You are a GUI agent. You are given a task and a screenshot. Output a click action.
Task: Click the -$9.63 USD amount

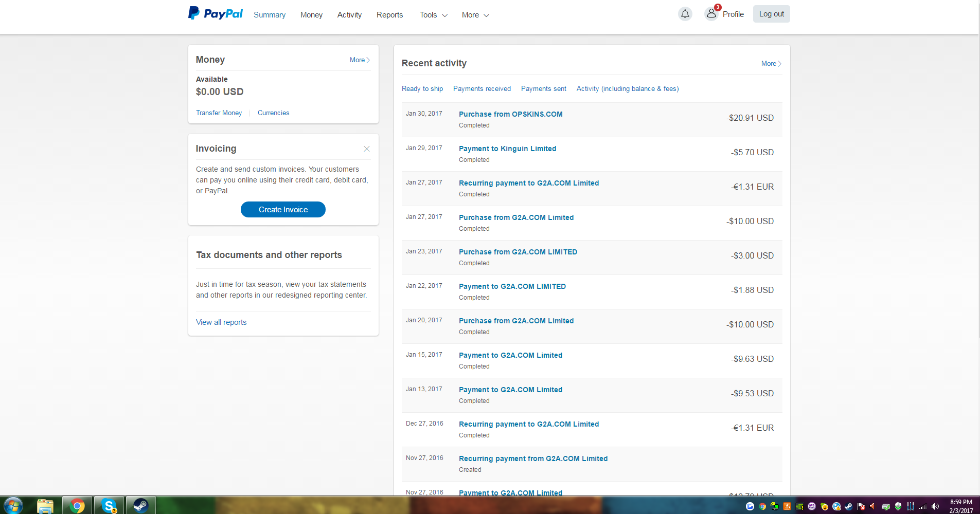coord(752,359)
